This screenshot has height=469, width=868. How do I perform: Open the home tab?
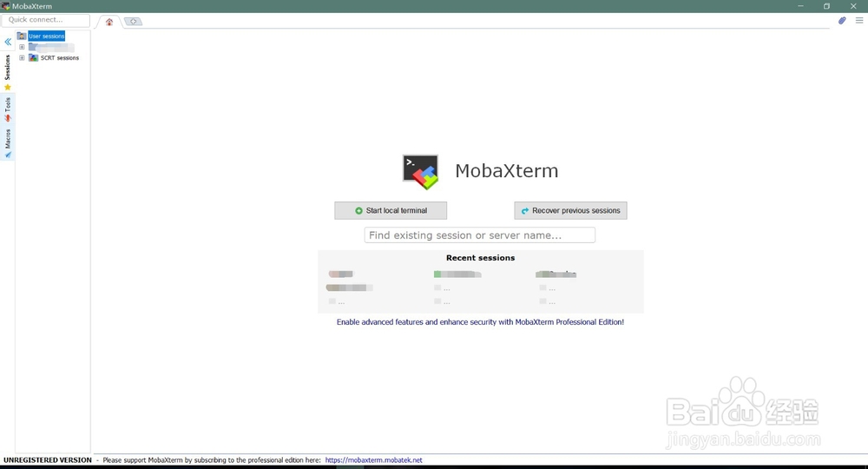pos(109,22)
